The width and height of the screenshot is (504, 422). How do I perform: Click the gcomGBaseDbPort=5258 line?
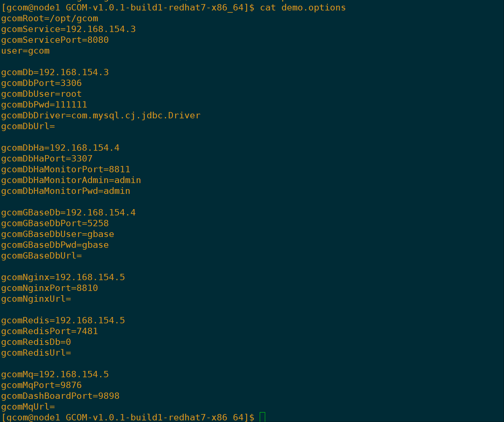55,223
